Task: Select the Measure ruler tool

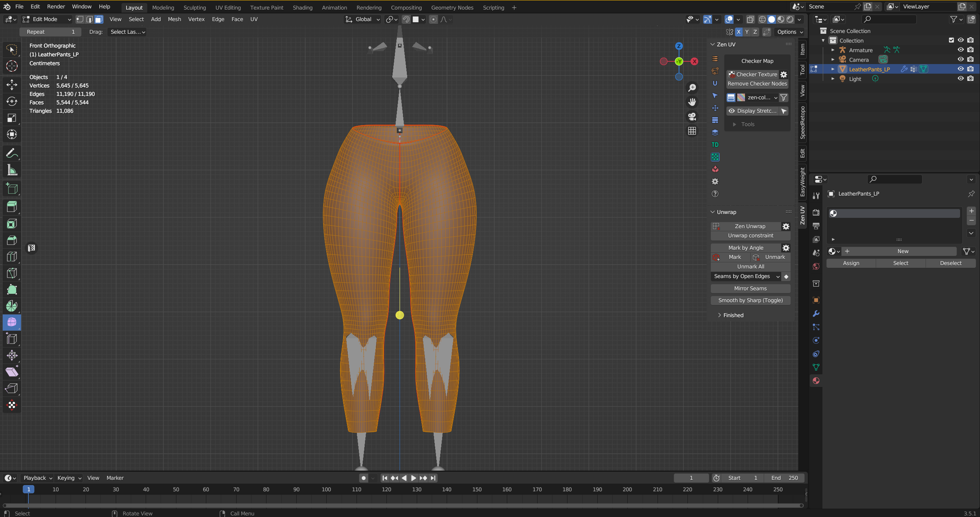Action: [x=12, y=170]
